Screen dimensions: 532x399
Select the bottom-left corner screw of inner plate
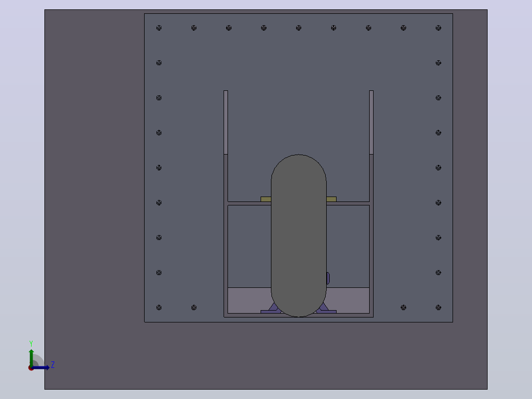click(x=159, y=307)
